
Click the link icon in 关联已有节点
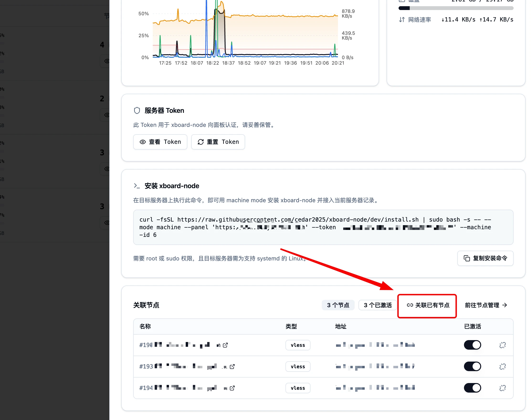410,305
